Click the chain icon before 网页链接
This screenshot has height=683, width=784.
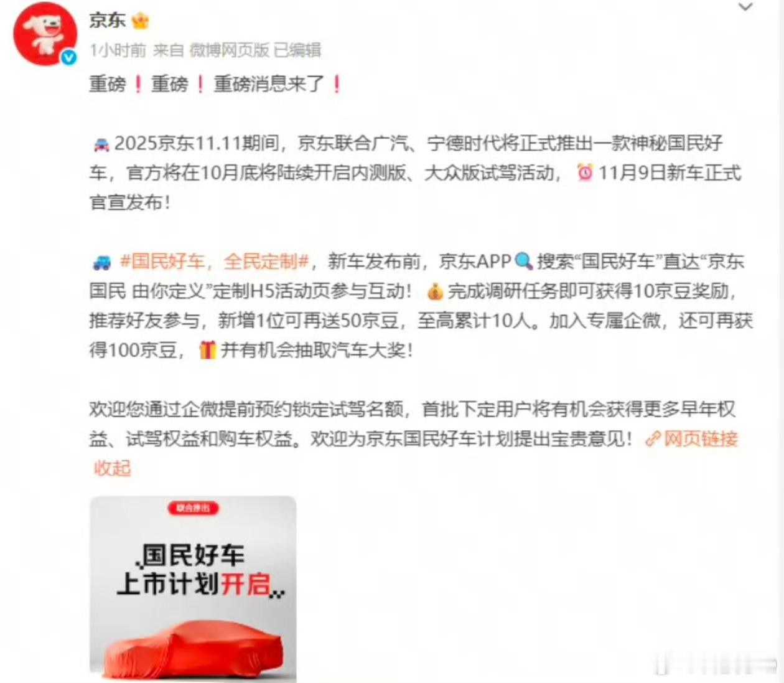(653, 440)
